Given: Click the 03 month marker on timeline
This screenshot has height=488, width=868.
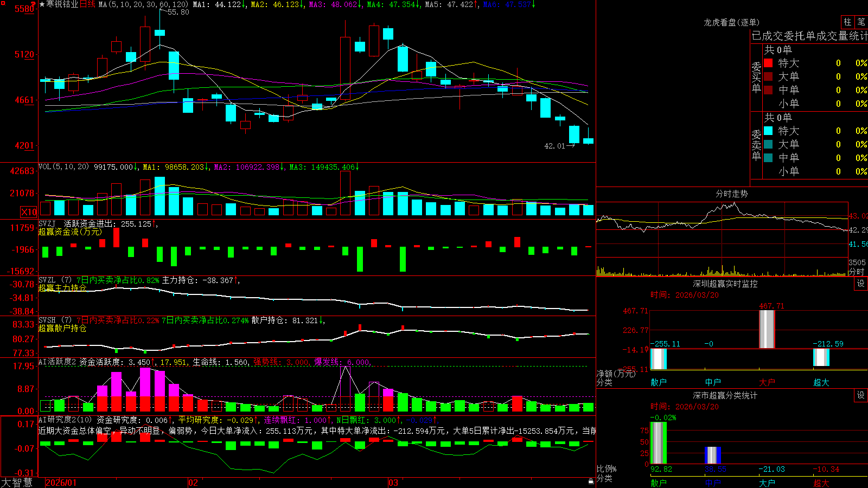Looking at the screenshot, I should point(393,483).
